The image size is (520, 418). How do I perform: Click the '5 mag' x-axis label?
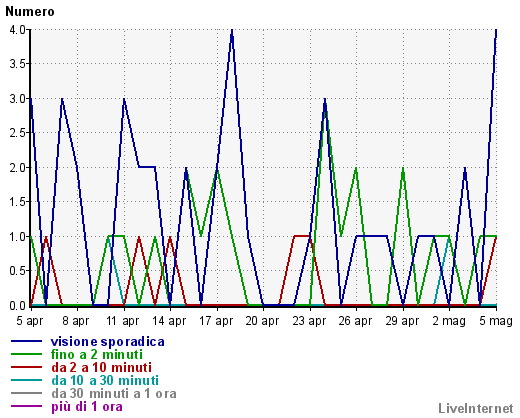pyautogui.click(x=496, y=321)
